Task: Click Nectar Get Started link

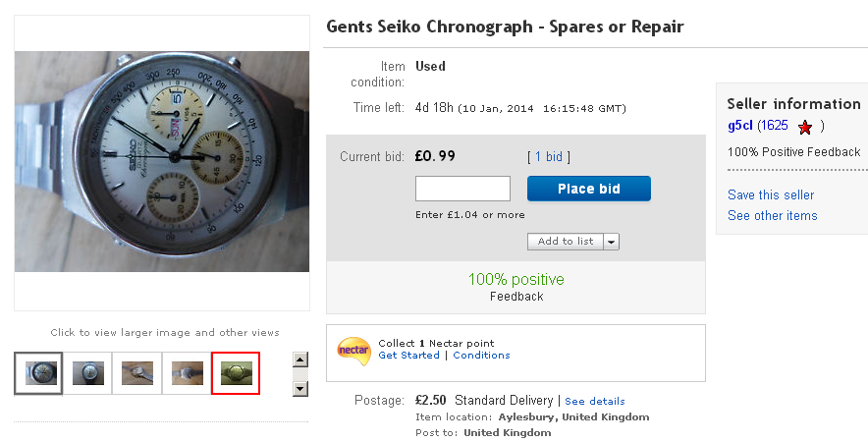Action: click(x=408, y=356)
